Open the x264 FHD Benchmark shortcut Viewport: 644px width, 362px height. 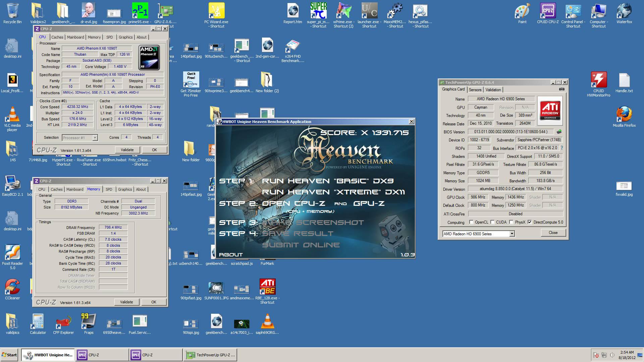click(292, 50)
